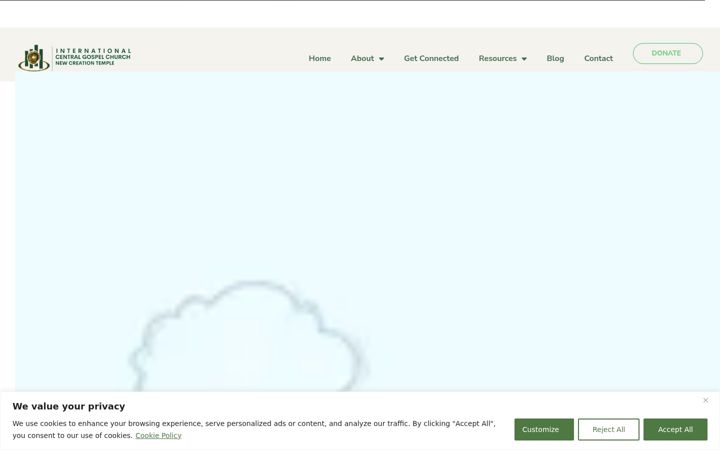The height and width of the screenshot is (450, 720).
Task: Reject all cookies
Action: [608, 429]
